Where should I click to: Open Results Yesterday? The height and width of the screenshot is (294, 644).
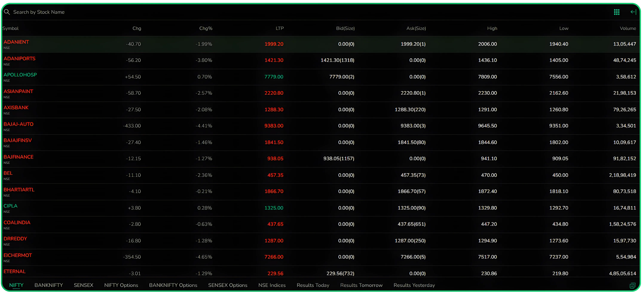pos(414,285)
